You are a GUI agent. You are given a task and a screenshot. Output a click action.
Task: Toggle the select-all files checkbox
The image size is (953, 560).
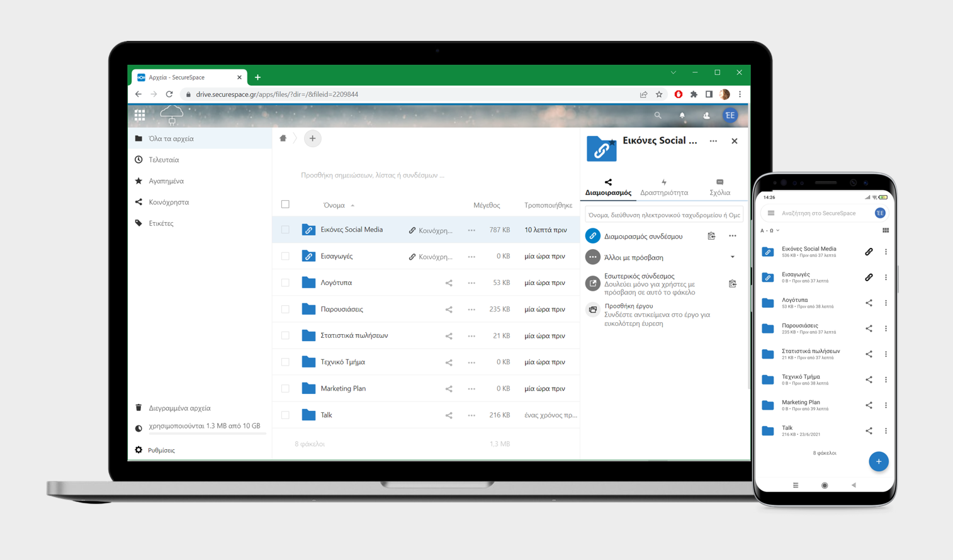[x=285, y=204]
